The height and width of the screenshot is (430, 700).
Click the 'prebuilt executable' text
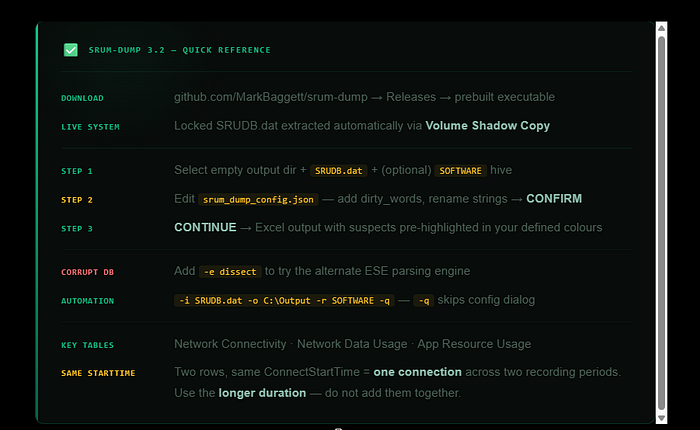tap(504, 97)
